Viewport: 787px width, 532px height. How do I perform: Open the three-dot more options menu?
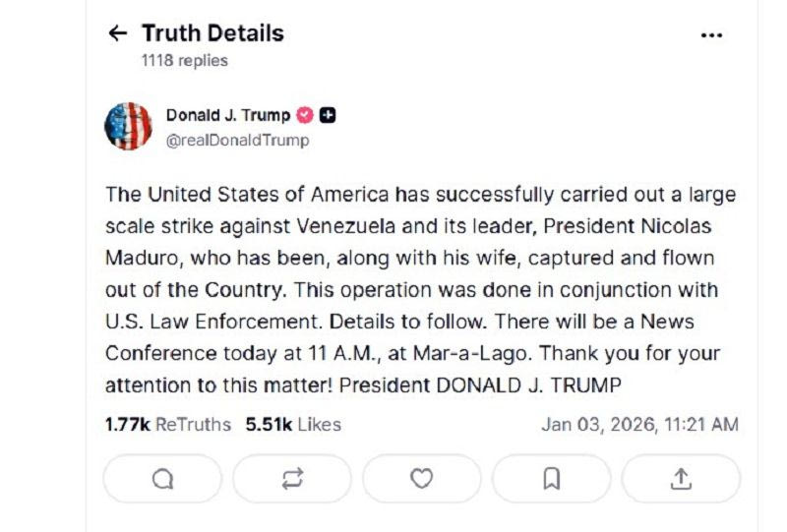[711, 34]
